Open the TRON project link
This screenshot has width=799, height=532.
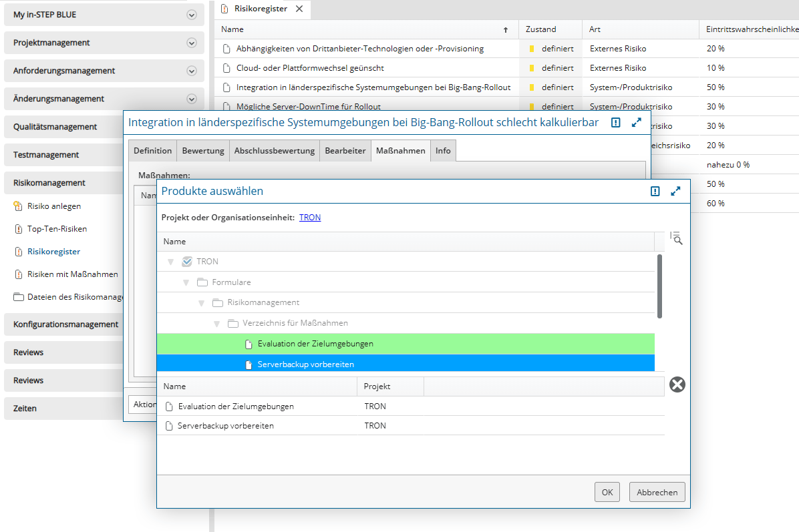(x=309, y=218)
